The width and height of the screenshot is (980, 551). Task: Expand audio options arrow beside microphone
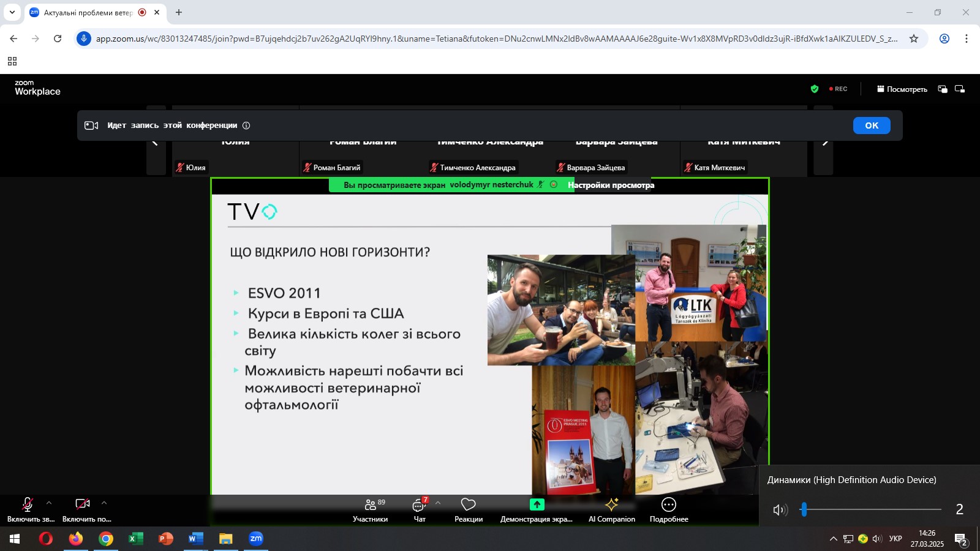(x=49, y=503)
